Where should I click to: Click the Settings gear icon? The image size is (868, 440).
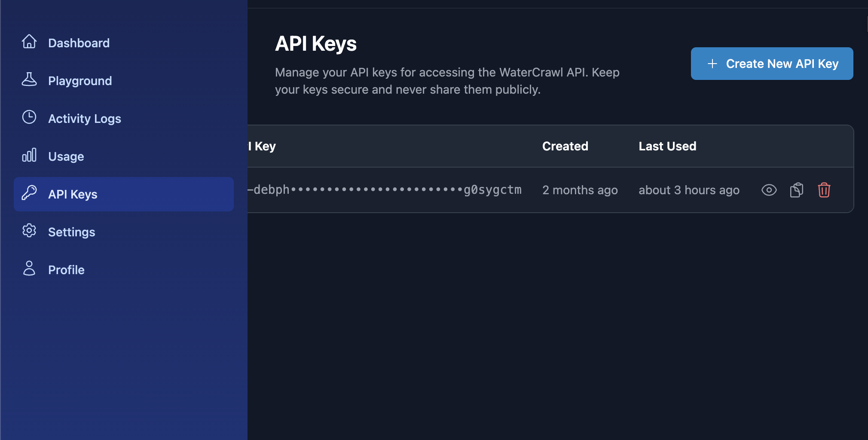(x=29, y=231)
